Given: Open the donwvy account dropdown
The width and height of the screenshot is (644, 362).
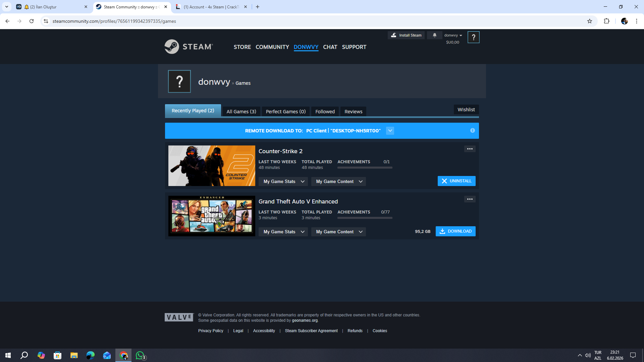Looking at the screenshot, I should pyautogui.click(x=453, y=35).
